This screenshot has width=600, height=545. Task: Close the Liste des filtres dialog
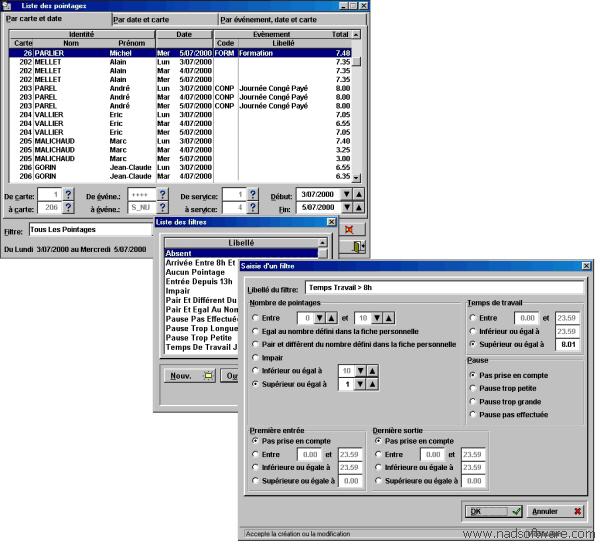point(331,222)
